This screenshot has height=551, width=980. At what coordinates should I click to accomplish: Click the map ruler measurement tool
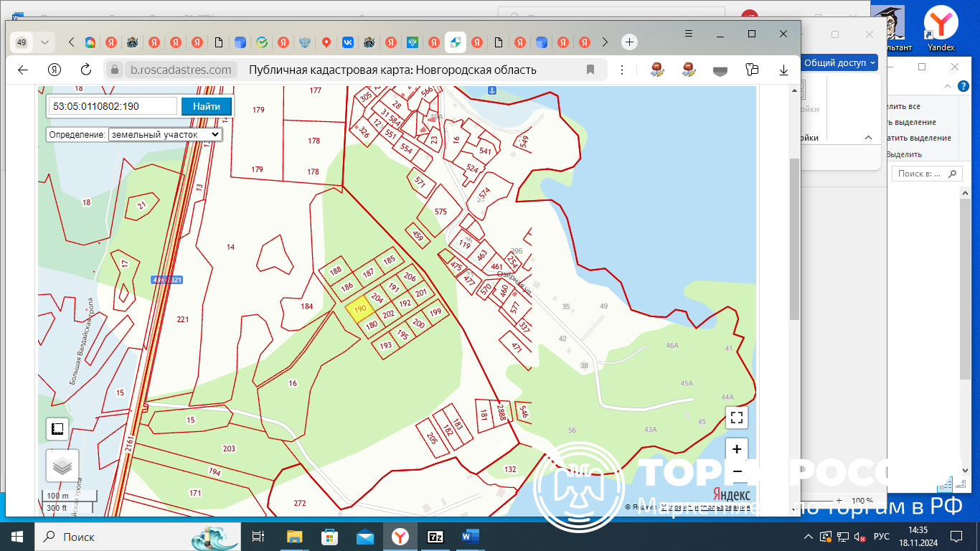tap(58, 429)
